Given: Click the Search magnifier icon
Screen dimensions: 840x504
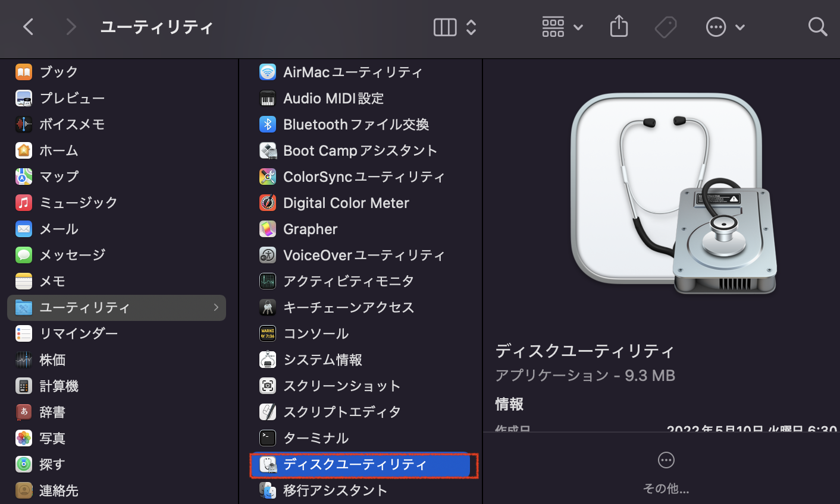Looking at the screenshot, I should 817,27.
